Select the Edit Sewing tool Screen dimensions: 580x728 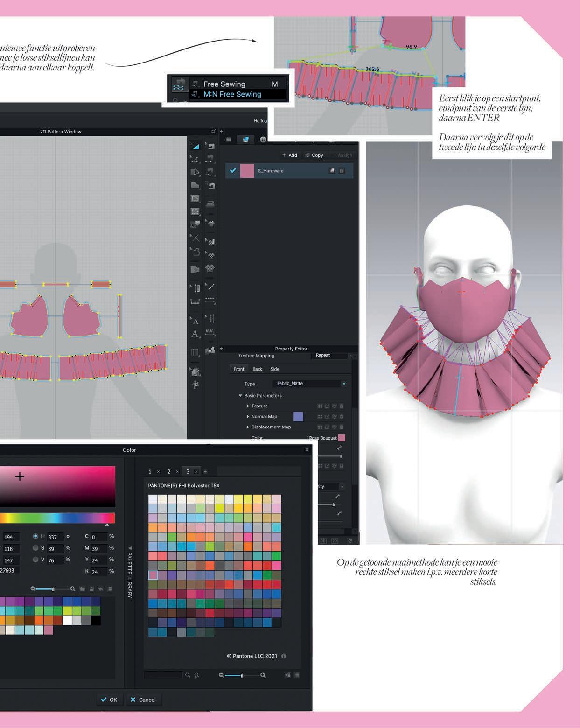(x=210, y=146)
